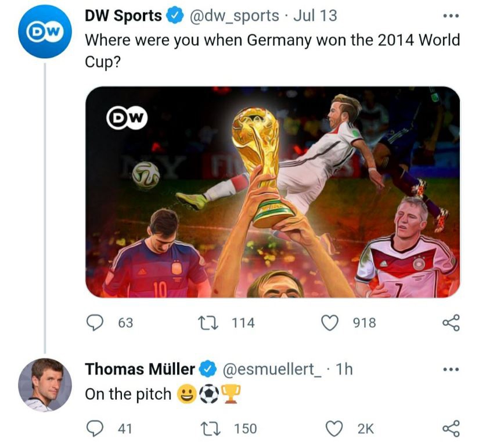Screen dimensions: 479x448
Task: Reply to the DW Sports tweet
Action: click(95, 322)
